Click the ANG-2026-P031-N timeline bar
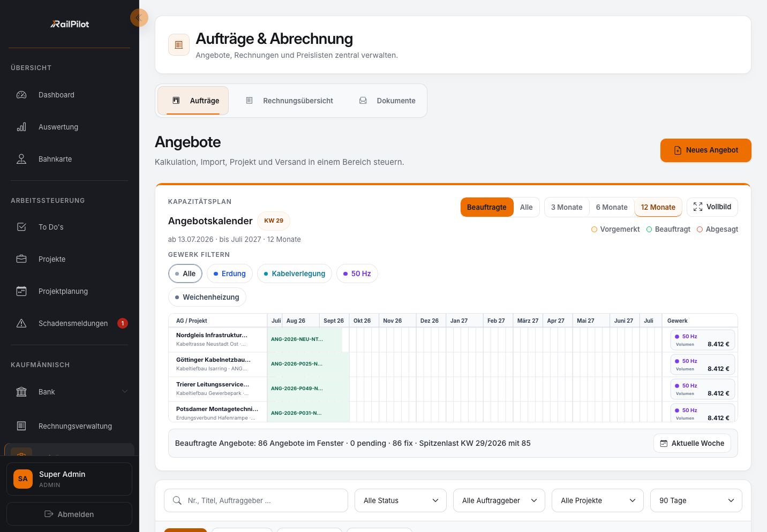The image size is (767, 532). tap(309, 412)
